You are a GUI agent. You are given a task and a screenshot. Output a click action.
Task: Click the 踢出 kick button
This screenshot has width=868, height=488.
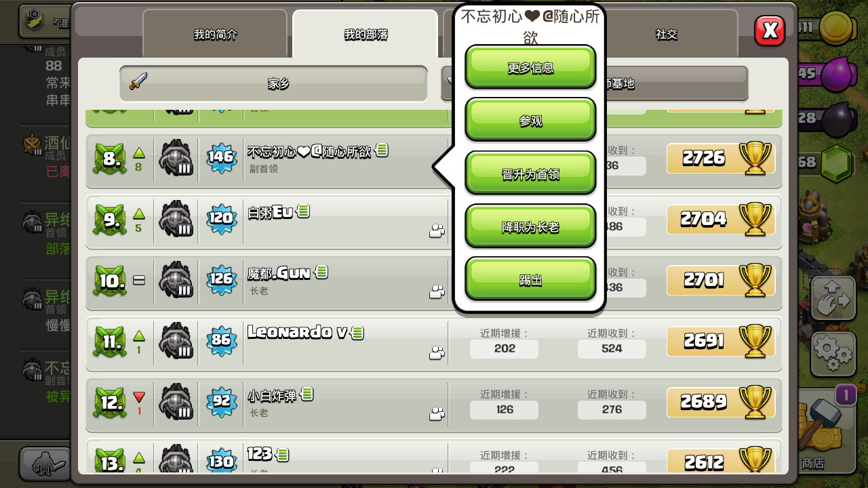tap(530, 279)
